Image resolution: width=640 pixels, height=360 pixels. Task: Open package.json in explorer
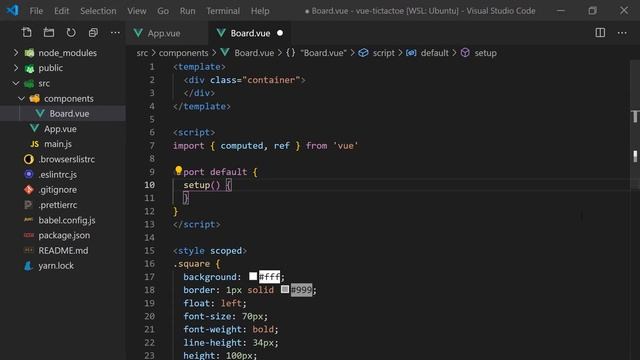pyautogui.click(x=64, y=236)
